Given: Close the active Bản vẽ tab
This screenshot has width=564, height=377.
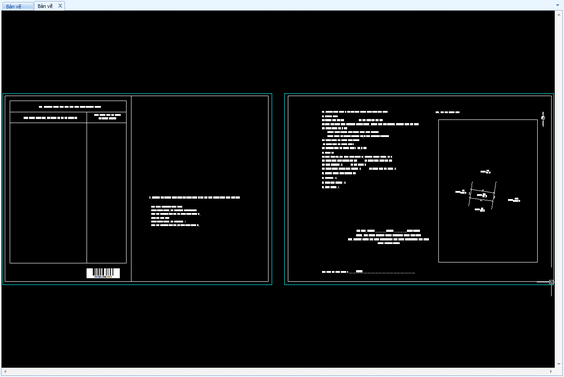Looking at the screenshot, I should tap(60, 6).
